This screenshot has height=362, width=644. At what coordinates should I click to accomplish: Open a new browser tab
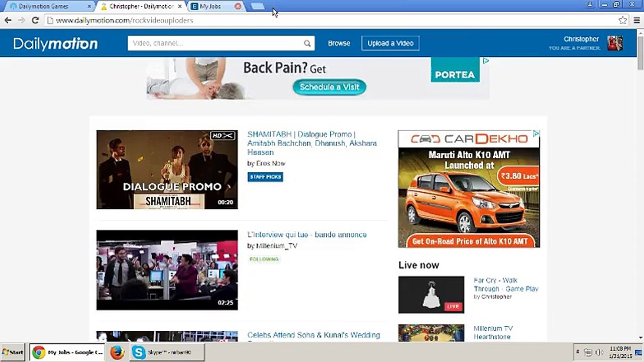coord(257,7)
